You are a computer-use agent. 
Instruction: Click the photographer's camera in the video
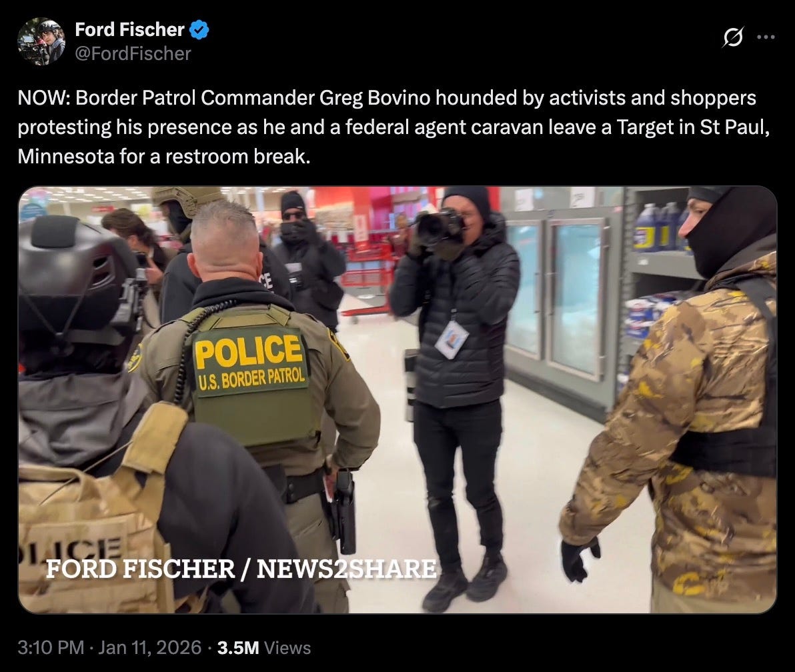click(441, 227)
